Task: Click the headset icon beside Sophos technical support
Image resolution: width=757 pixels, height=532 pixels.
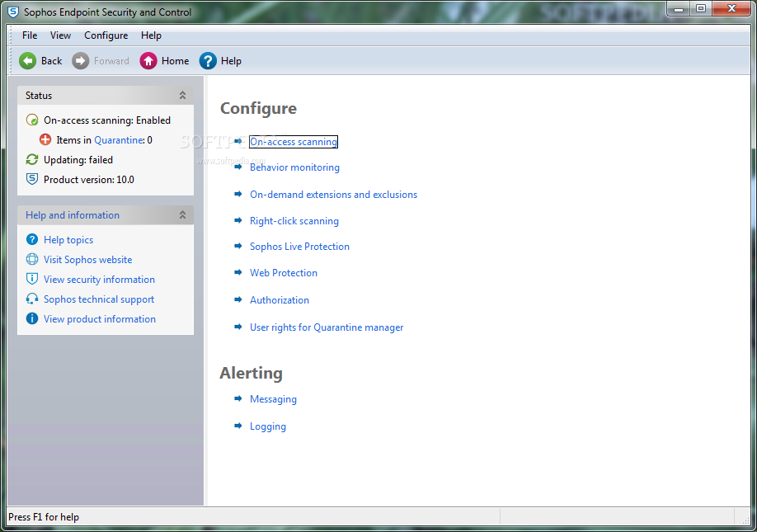Action: click(x=32, y=299)
